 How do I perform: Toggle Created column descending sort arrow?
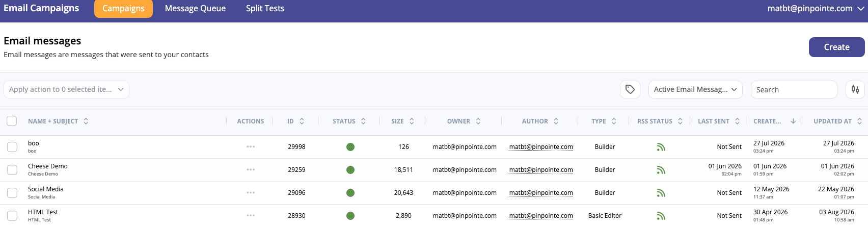click(x=793, y=121)
